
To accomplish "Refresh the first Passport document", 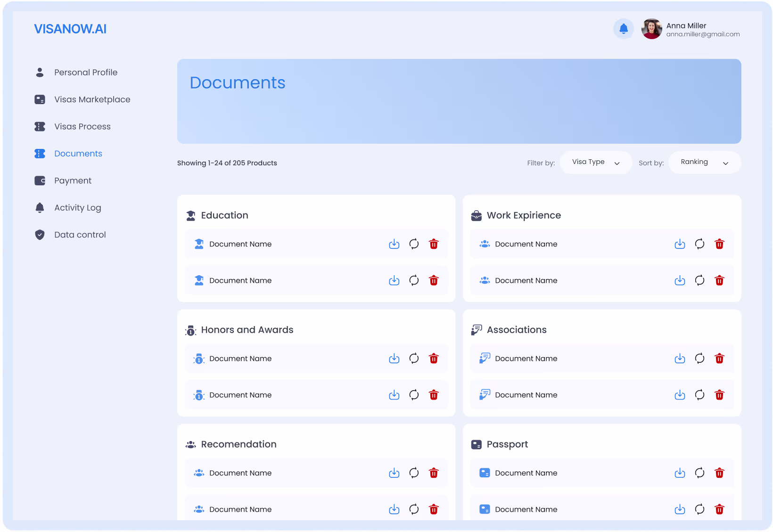I will [x=699, y=473].
